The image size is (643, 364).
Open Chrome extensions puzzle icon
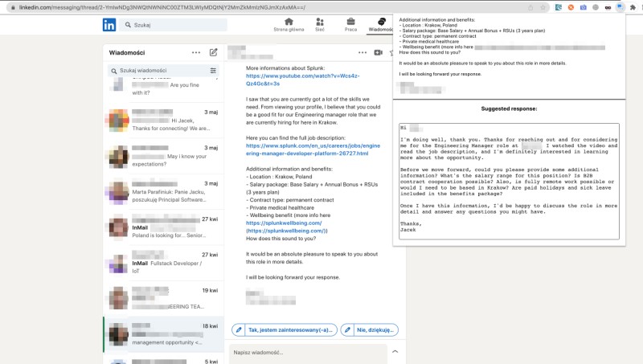(x=633, y=7)
